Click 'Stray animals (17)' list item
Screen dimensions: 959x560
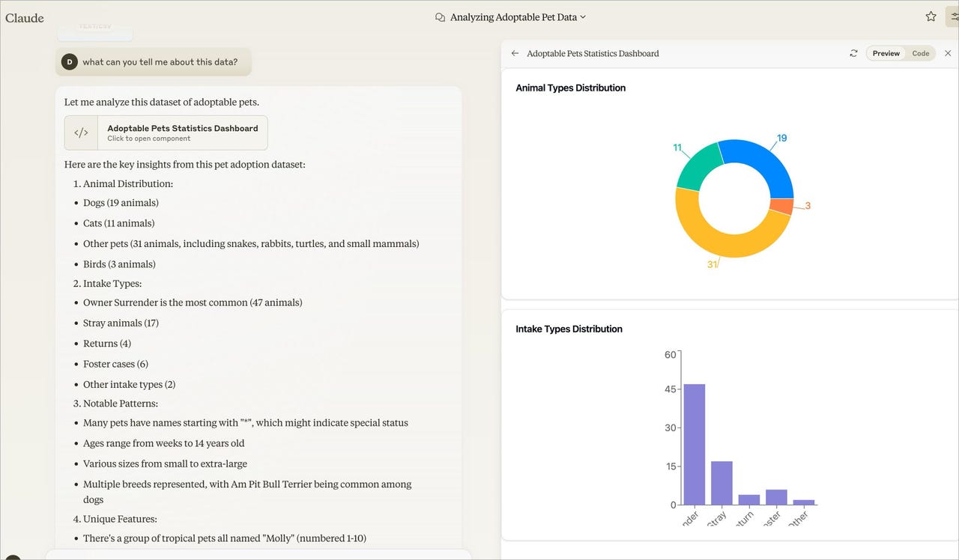point(121,323)
